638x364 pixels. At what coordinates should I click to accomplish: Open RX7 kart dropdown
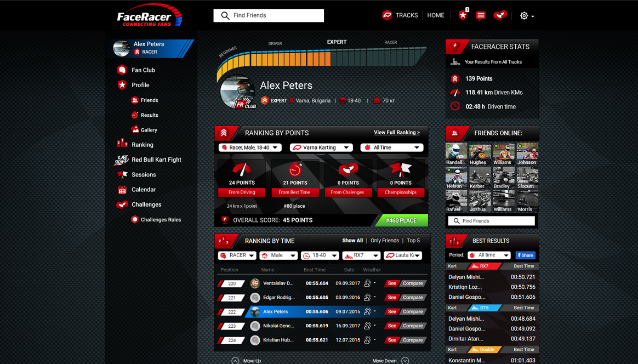(361, 255)
